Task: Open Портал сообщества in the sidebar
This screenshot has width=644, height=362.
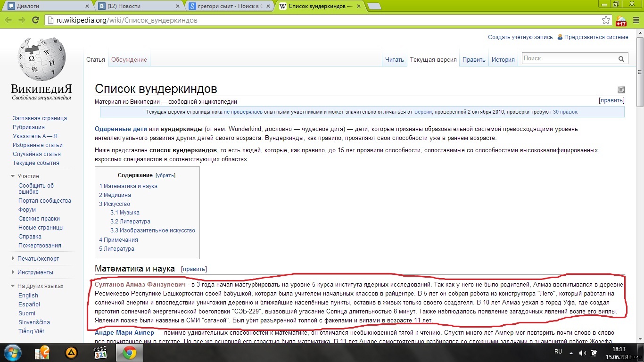Action: tap(45, 201)
